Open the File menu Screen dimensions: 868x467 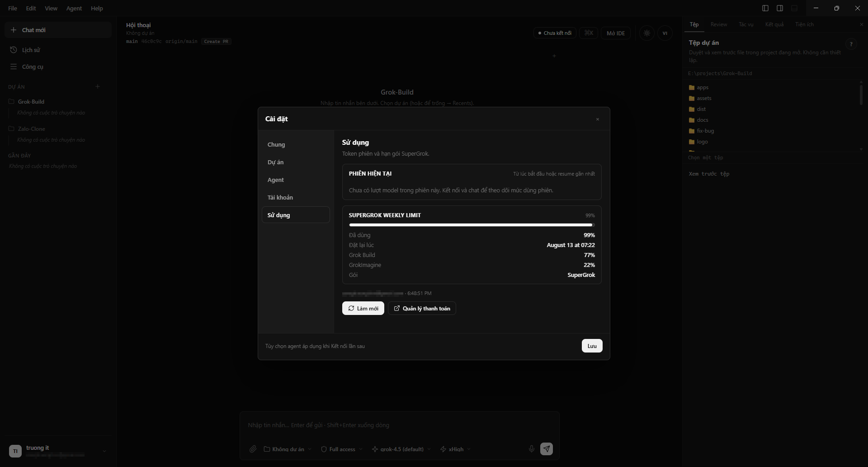[x=13, y=8]
